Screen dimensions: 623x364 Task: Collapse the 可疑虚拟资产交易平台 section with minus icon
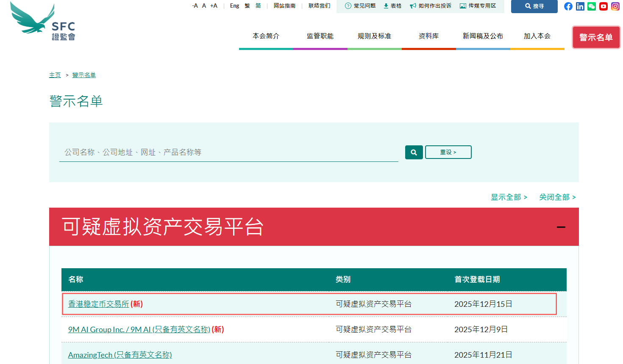pos(561,227)
